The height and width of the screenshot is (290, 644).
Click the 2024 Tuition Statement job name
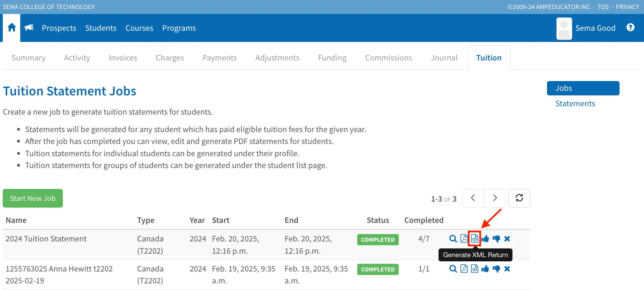click(x=46, y=239)
